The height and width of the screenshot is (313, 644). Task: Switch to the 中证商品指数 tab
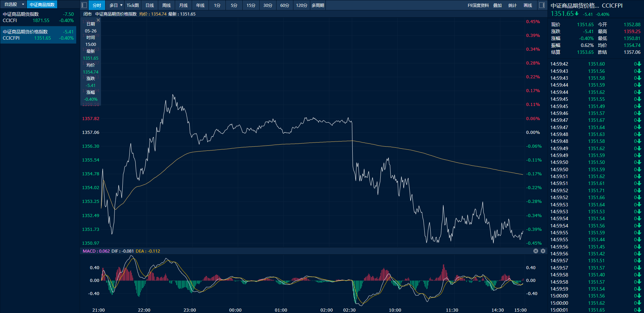(x=42, y=4)
